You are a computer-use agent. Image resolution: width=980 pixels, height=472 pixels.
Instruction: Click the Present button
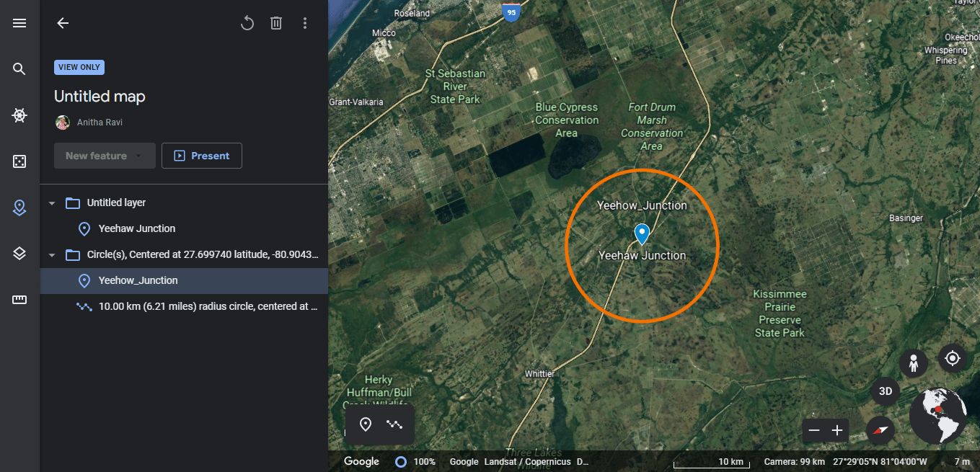point(202,155)
